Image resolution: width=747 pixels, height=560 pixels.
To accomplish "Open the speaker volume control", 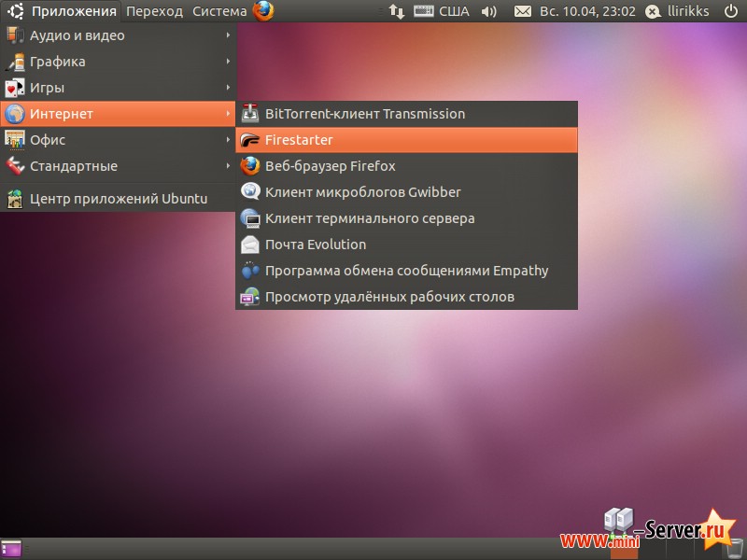I will click(488, 11).
